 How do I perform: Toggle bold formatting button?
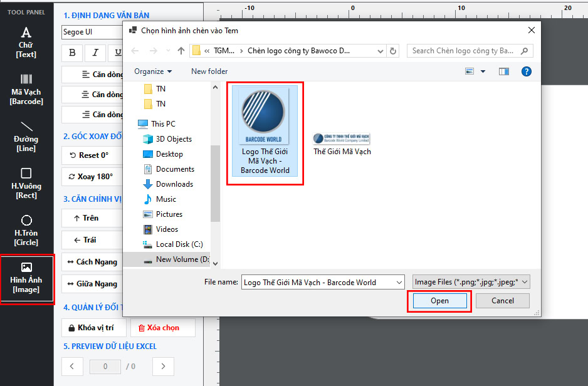(72, 53)
